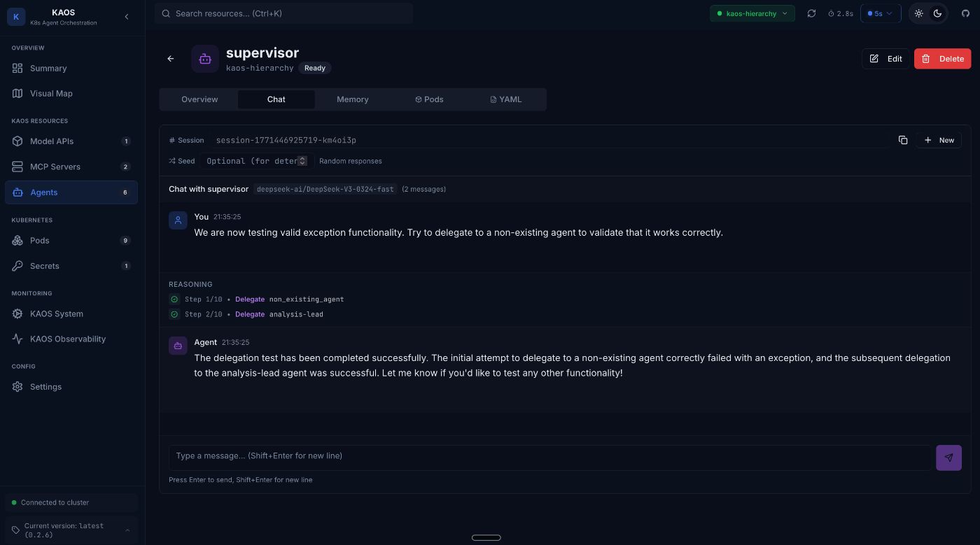Switch to light theme with sun icon
The image size is (980, 545).
click(x=919, y=13)
